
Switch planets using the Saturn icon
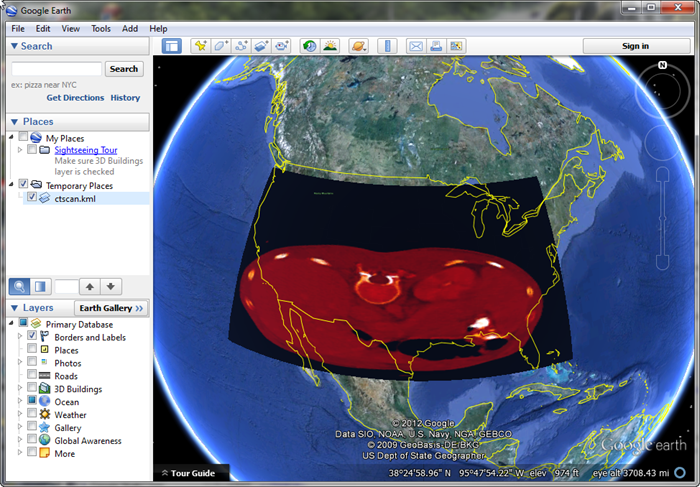[x=358, y=46]
